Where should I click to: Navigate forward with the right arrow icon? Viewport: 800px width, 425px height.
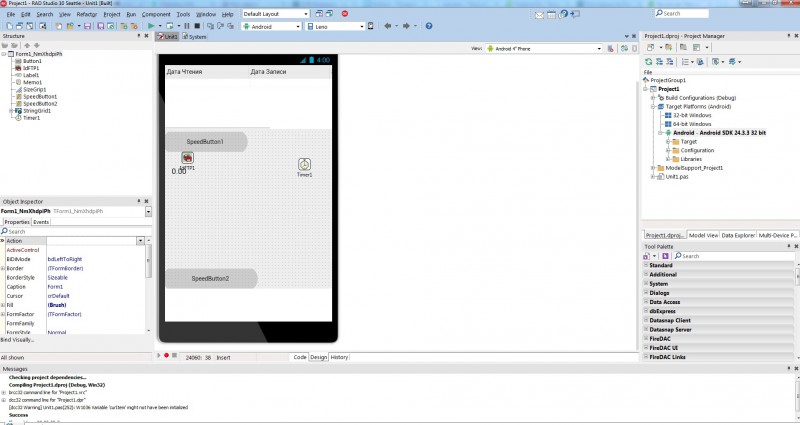406,26
